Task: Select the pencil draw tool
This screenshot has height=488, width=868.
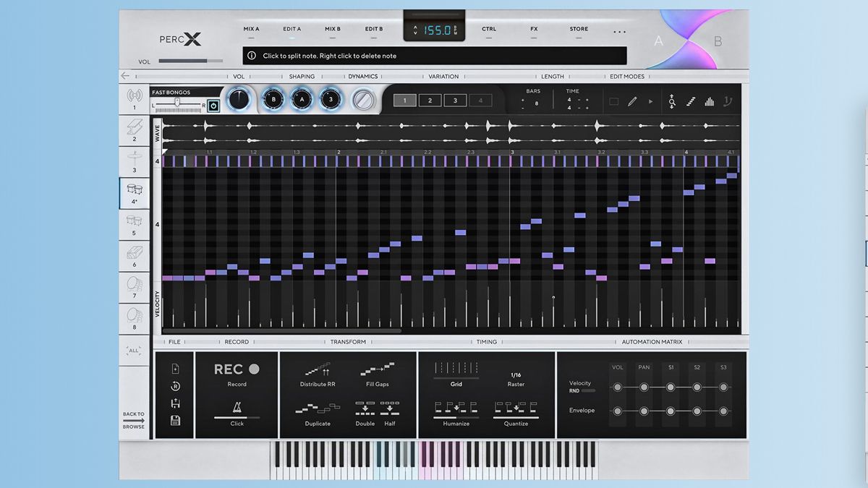Action: click(x=632, y=102)
